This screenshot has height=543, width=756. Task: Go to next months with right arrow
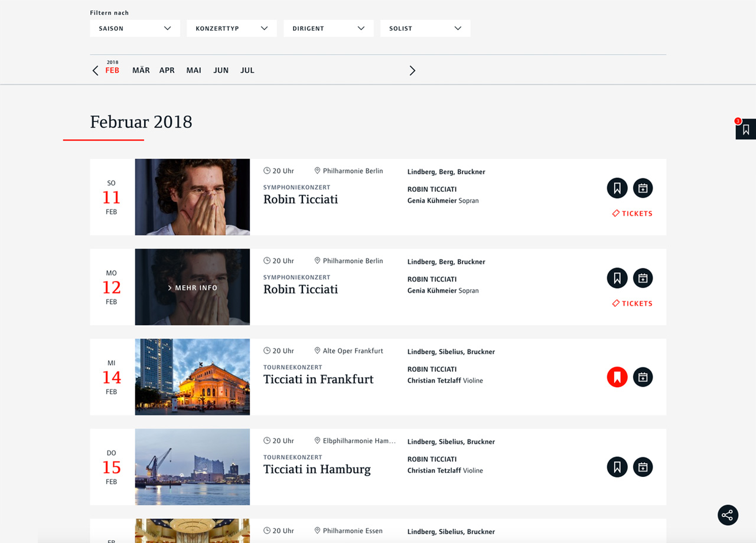click(412, 71)
